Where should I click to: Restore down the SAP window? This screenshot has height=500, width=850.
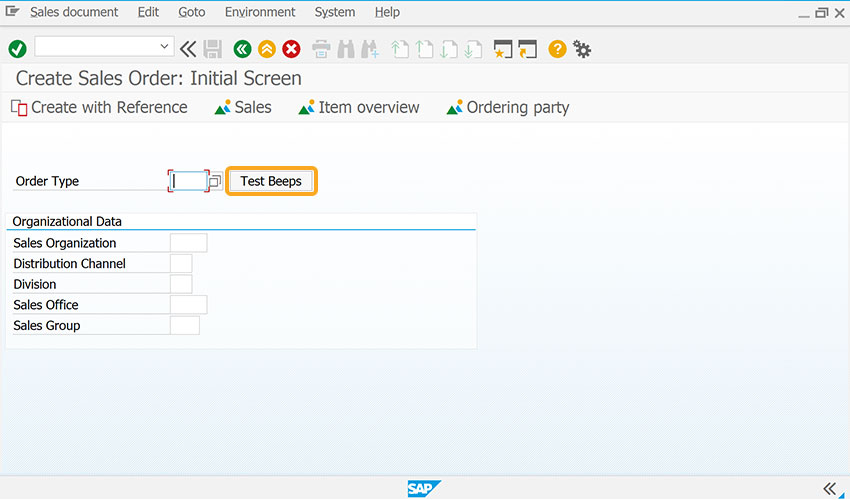point(822,12)
